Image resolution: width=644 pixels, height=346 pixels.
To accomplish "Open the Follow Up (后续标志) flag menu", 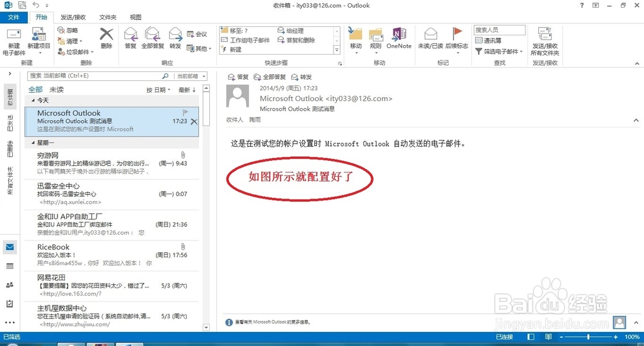I will (457, 41).
